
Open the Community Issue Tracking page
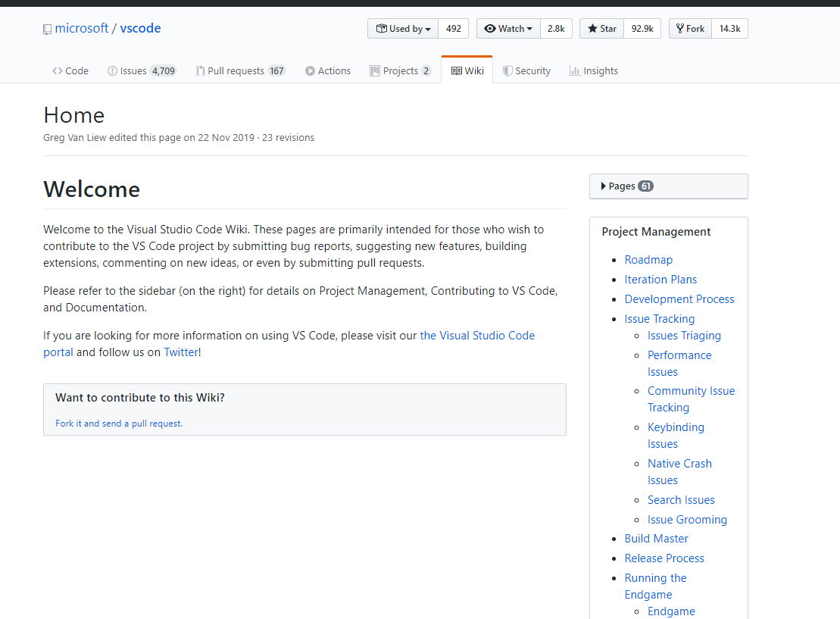click(x=691, y=399)
